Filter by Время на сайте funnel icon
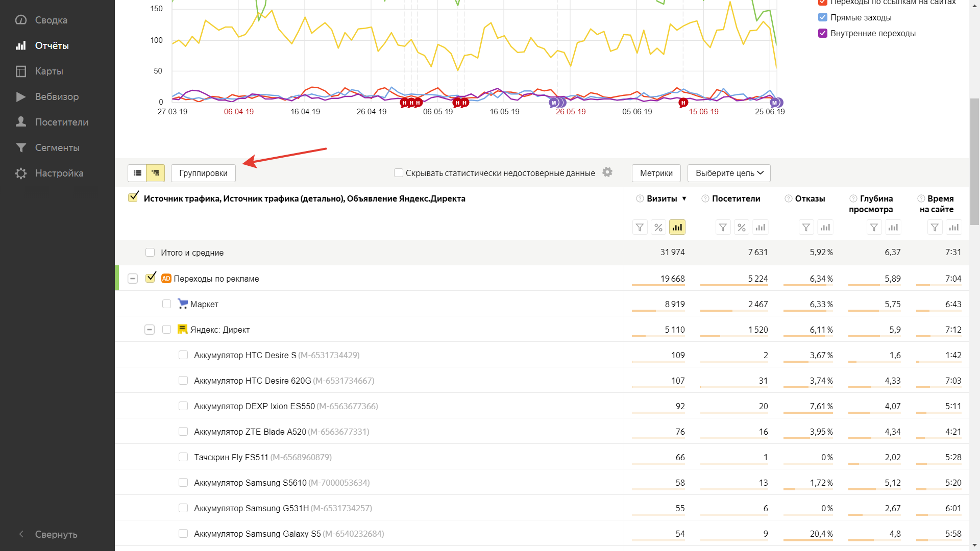This screenshot has width=980, height=551. pos(935,228)
